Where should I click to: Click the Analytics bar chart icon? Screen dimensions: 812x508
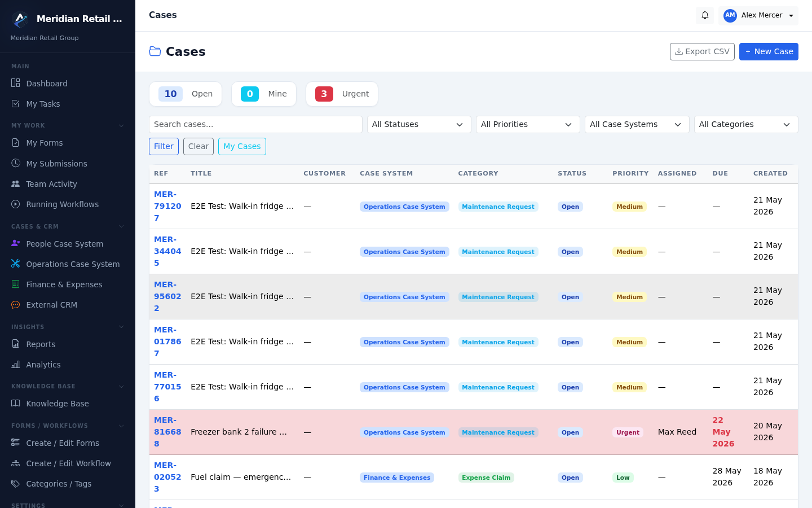(x=16, y=365)
